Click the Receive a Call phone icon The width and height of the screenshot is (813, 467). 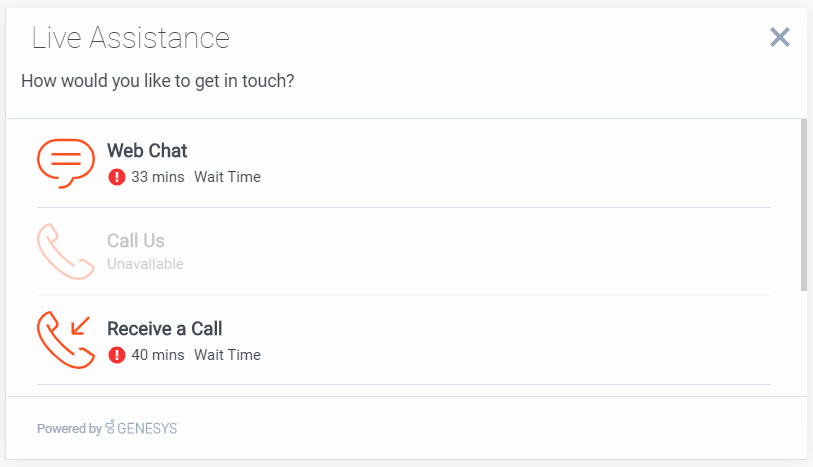pyautogui.click(x=66, y=340)
